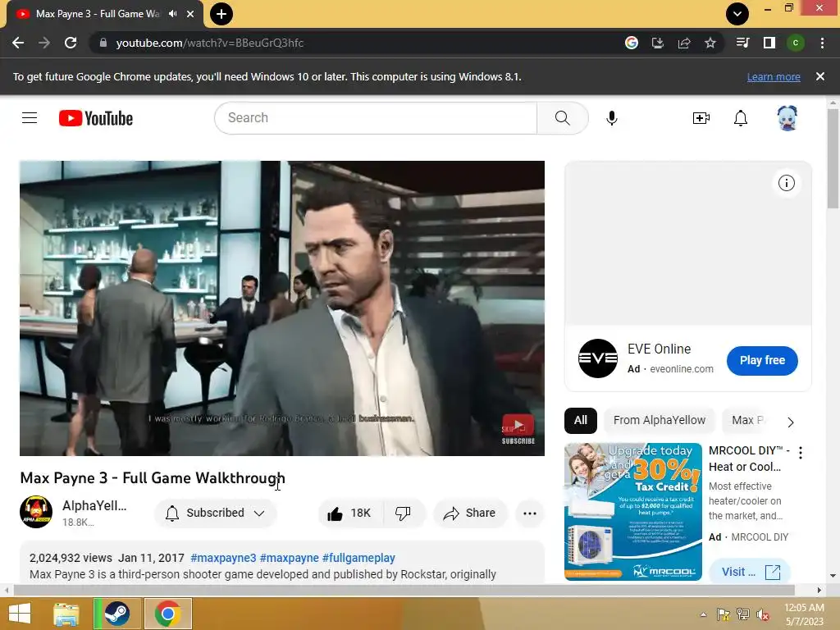
Task: Expand the Subscribed notification dropdown
Action: (216, 514)
